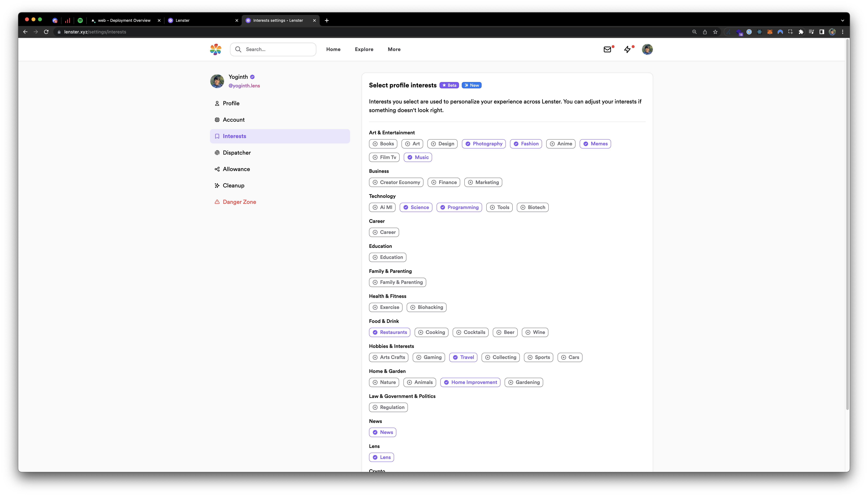This screenshot has width=868, height=496.
Task: Click the Spotify pinned tab icon
Action: 80,20
